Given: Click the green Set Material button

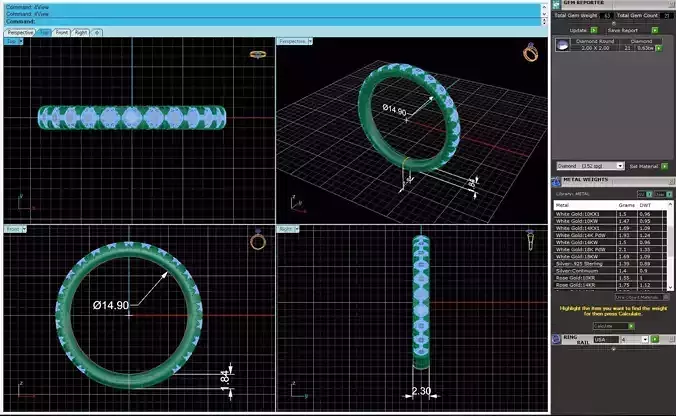Looking at the screenshot, I should coord(664,166).
